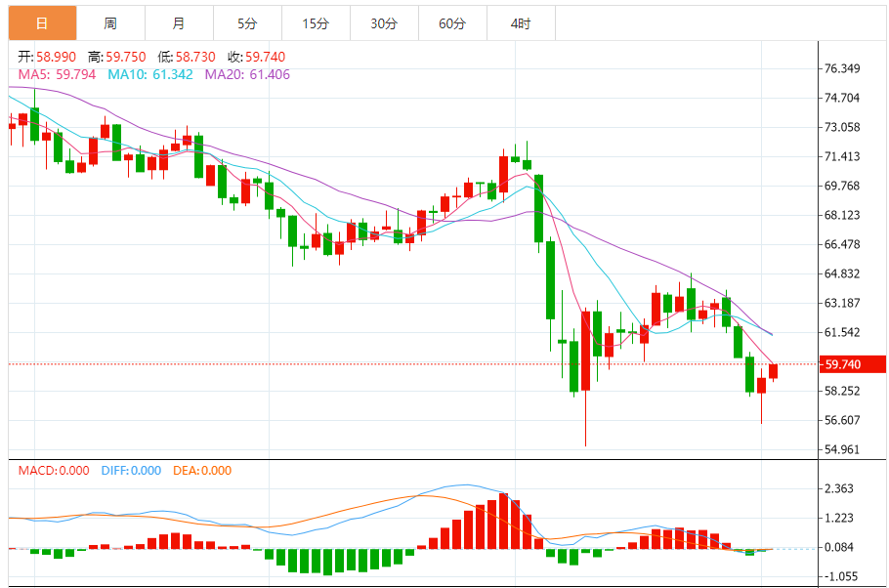Viewport: 889px width, 588px height.
Task: Click the MACD:0.000 indicator label
Action: click(x=54, y=471)
